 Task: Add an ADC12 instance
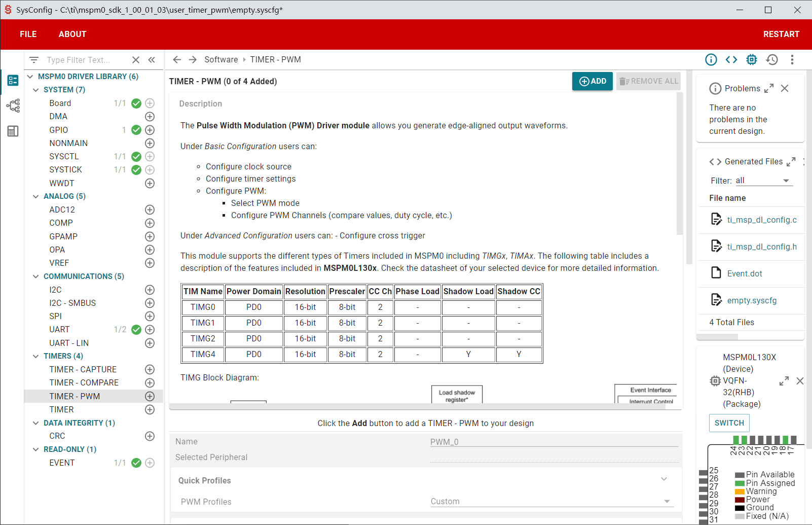tap(150, 209)
